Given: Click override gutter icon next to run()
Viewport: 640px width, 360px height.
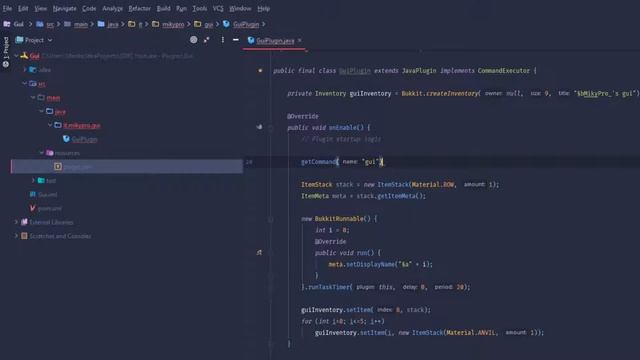Looking at the screenshot, I should pyautogui.click(x=259, y=253).
